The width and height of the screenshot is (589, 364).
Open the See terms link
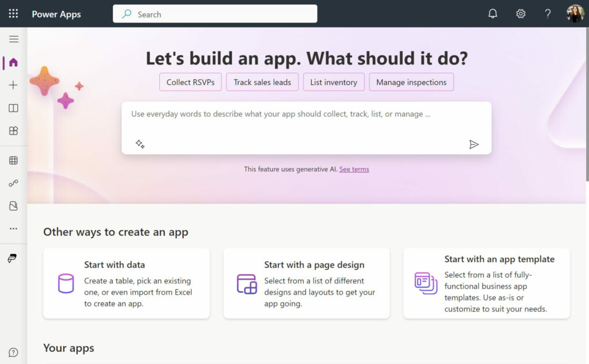[x=354, y=169]
